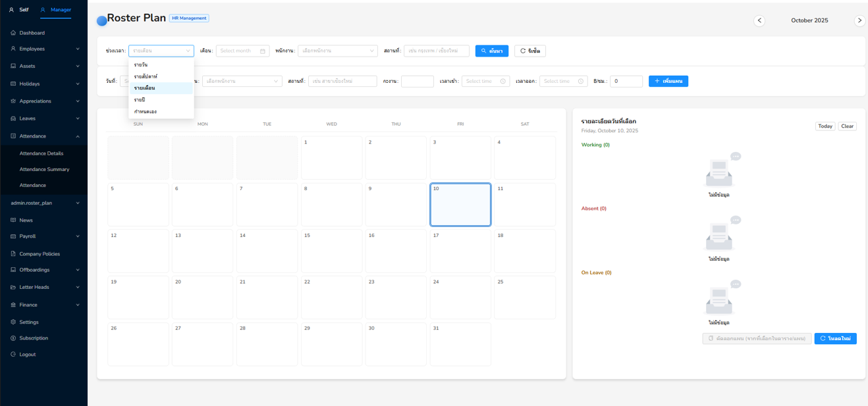This screenshot has width=868, height=406.
Task: Go to previous month using left arrow
Action: point(759,20)
